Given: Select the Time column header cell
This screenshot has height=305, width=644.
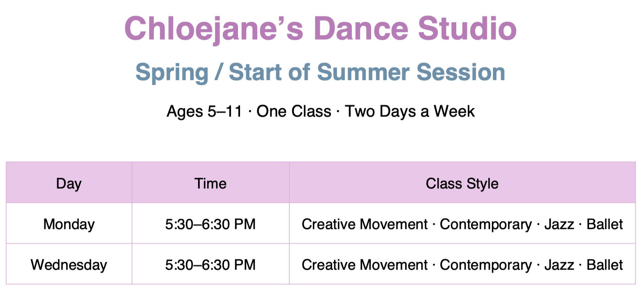Looking at the screenshot, I should click(210, 183).
